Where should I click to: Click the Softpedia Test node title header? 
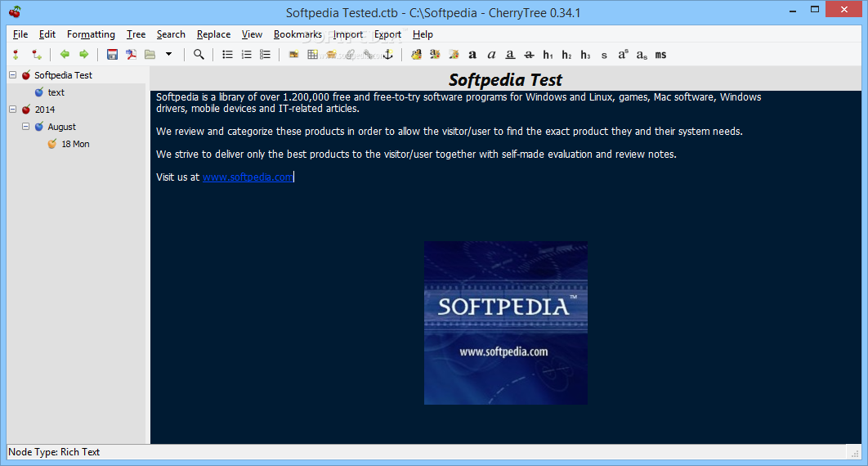(505, 79)
